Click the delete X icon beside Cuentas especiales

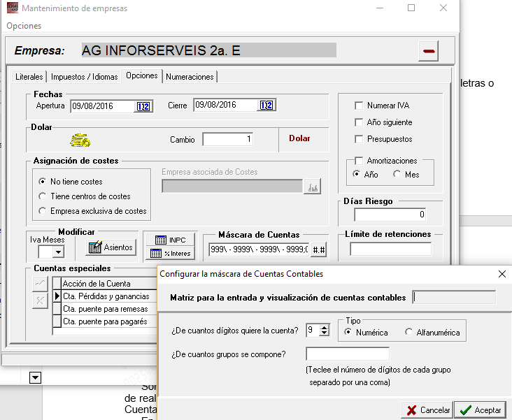[40, 300]
